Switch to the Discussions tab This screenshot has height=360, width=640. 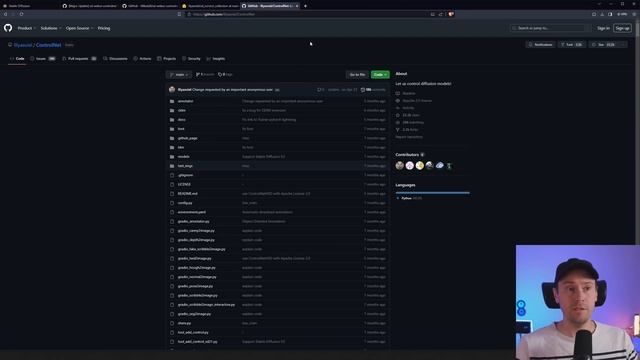[x=115, y=59]
